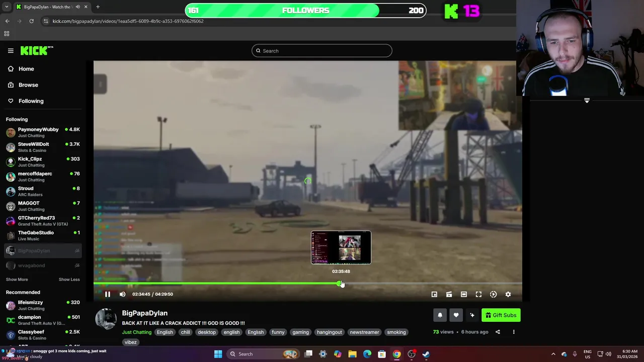
Task: Click the browser address bar URL
Action: (x=128, y=21)
